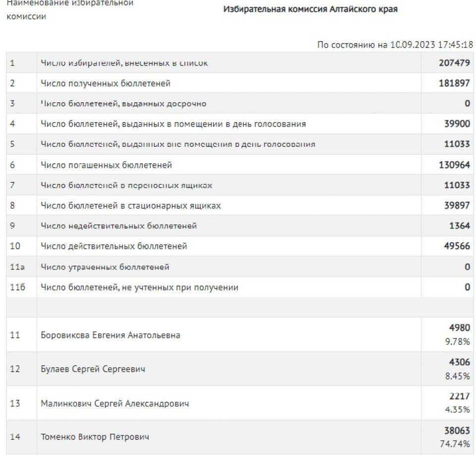The width and height of the screenshot is (476, 463).
Task: Click row number 14 beside Томенко
Action: tap(15, 437)
